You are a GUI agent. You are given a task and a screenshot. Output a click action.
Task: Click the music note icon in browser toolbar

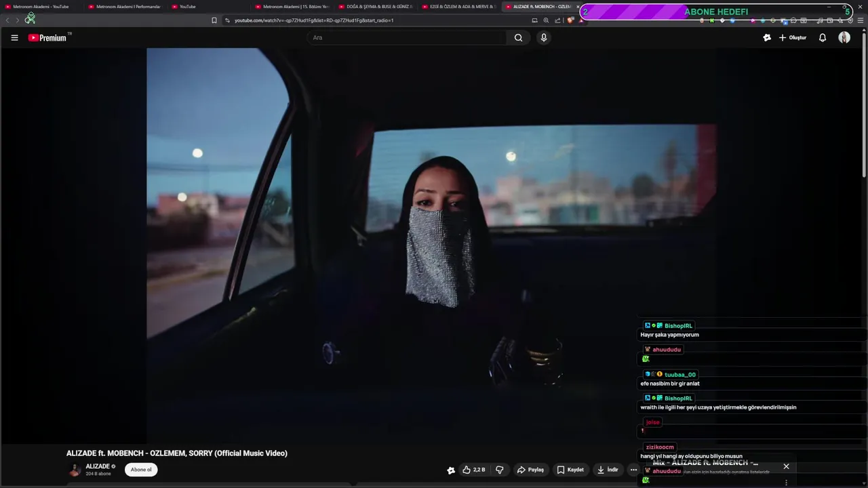point(820,20)
